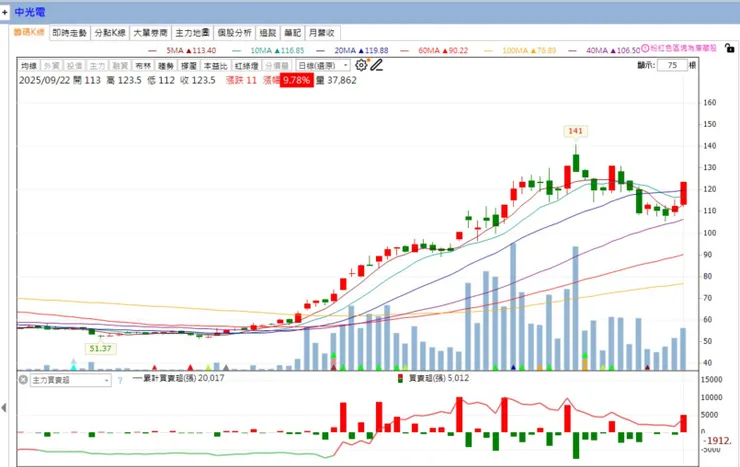The height and width of the screenshot is (467, 740).
Task: Click the 顯示 75 bar count field
Action: click(x=673, y=65)
